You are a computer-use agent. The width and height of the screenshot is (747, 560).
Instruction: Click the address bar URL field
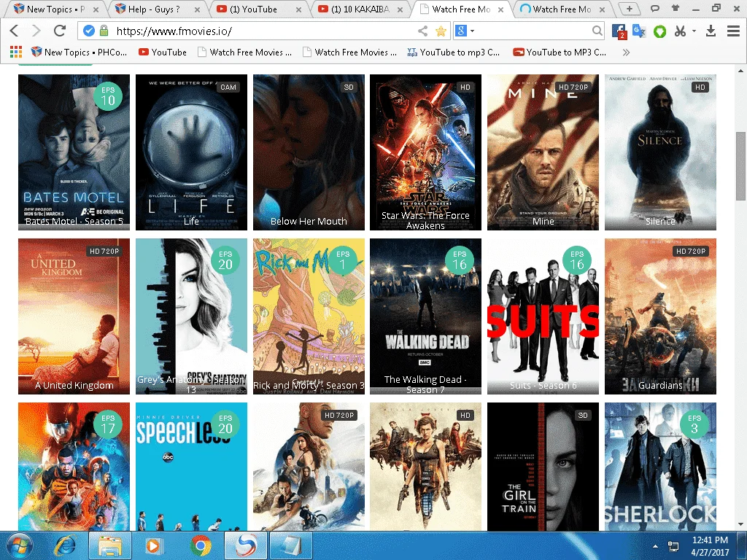264,31
